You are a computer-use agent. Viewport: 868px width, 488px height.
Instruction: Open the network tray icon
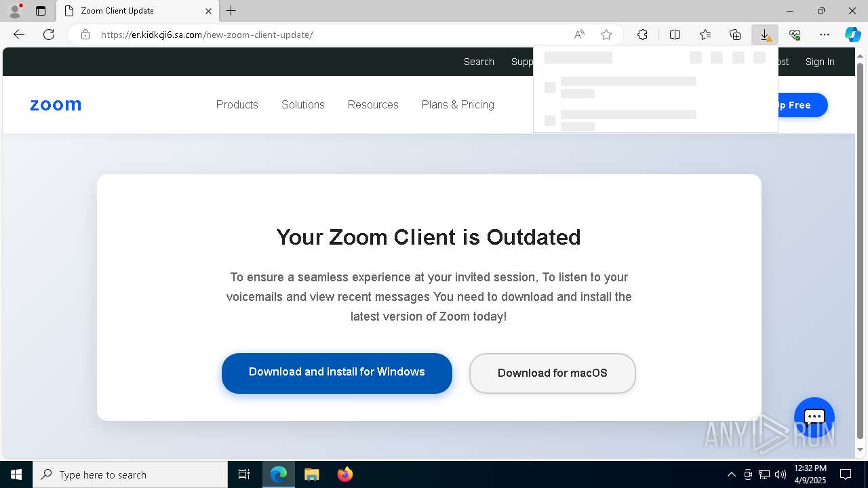pyautogui.click(x=764, y=474)
